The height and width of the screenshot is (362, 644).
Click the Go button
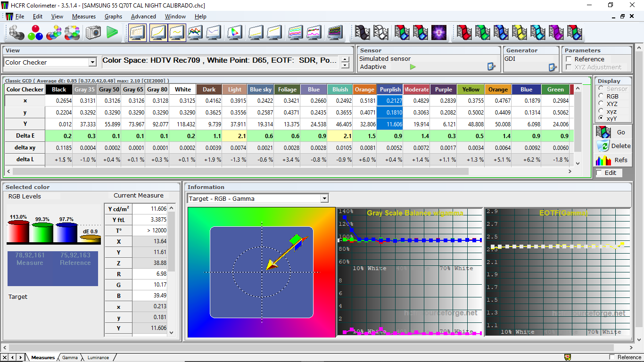[613, 132]
